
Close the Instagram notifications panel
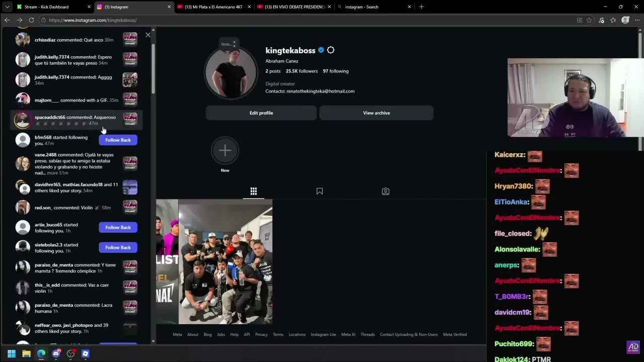point(148,35)
